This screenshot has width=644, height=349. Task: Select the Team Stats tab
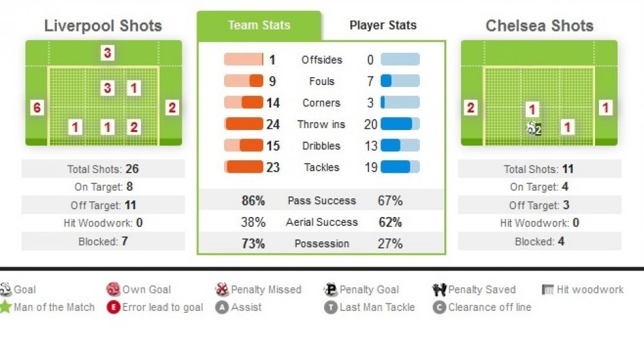coord(259,25)
